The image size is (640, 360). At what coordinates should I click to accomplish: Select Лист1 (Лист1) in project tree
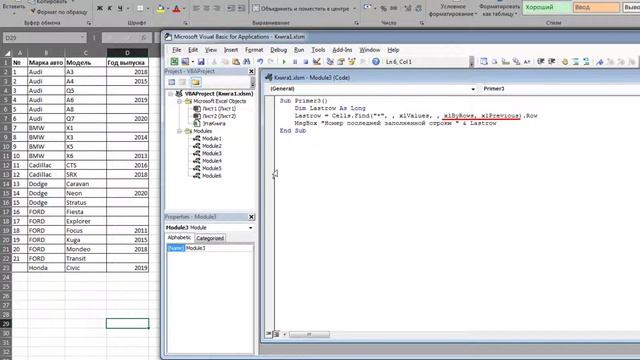click(219, 109)
